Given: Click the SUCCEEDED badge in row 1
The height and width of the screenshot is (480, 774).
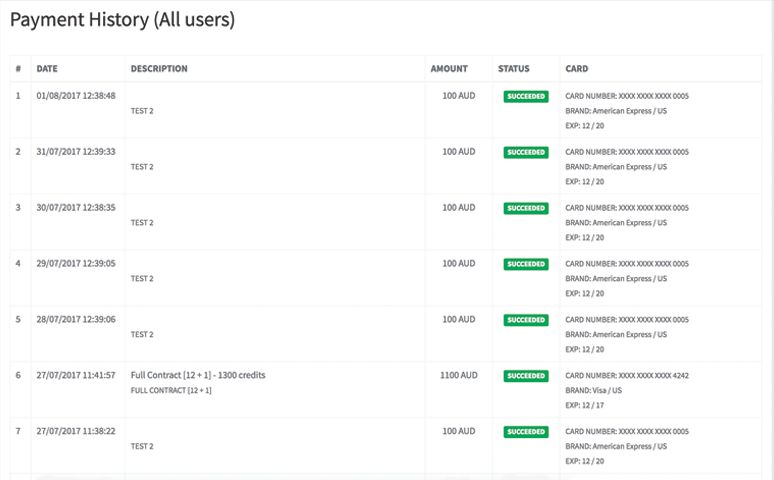Looking at the screenshot, I should [526, 97].
